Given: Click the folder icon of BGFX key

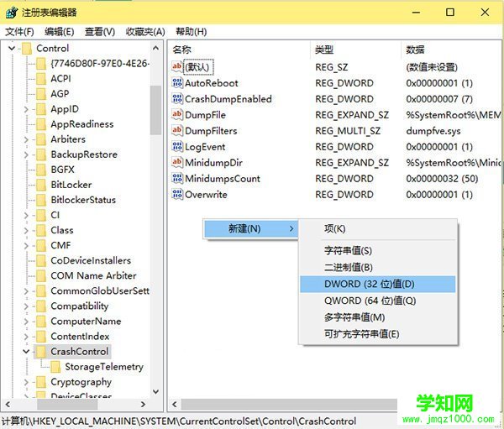Looking at the screenshot, I should tap(41, 170).
